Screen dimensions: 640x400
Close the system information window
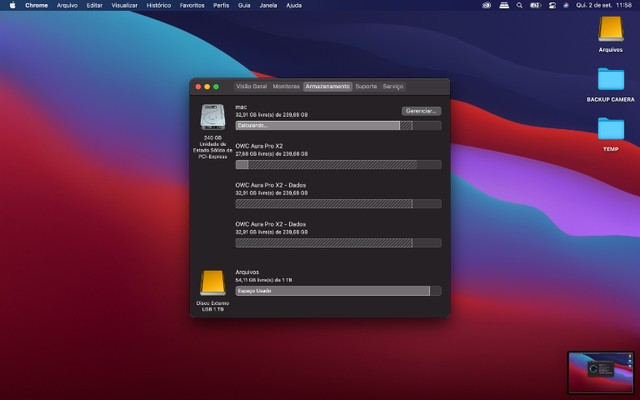pyautogui.click(x=198, y=87)
